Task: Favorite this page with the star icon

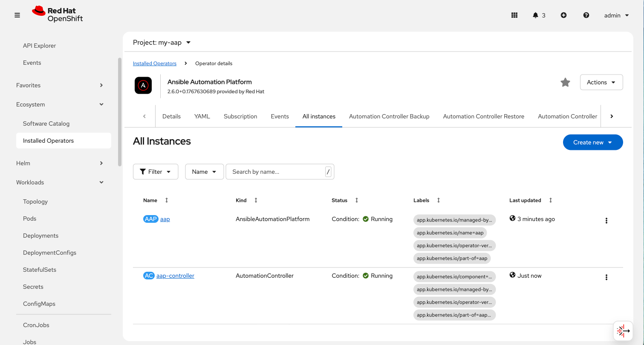Action: point(565,83)
